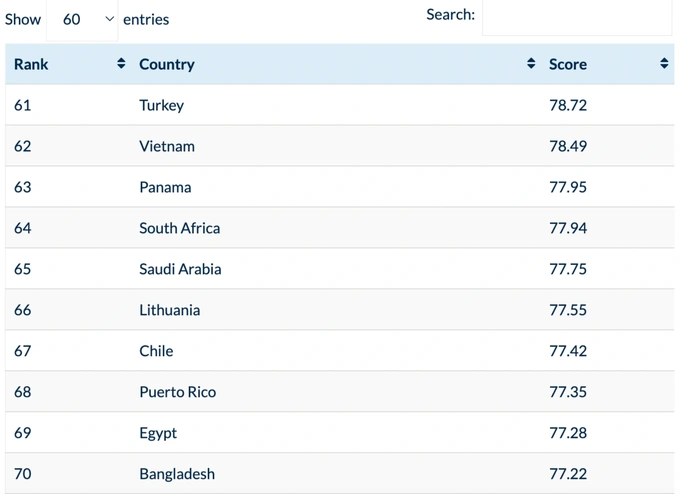Click the Score column sort arrows icon
Screen dimensions: 680x494
[664, 64]
